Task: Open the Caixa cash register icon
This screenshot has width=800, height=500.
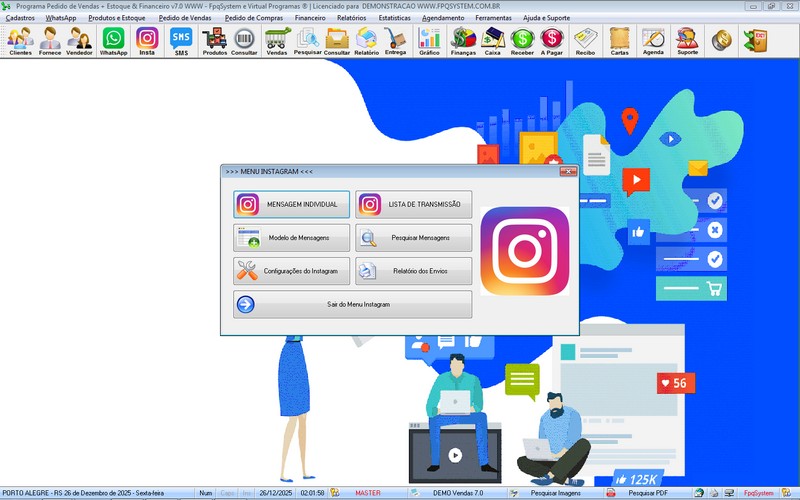Action: coord(492,41)
